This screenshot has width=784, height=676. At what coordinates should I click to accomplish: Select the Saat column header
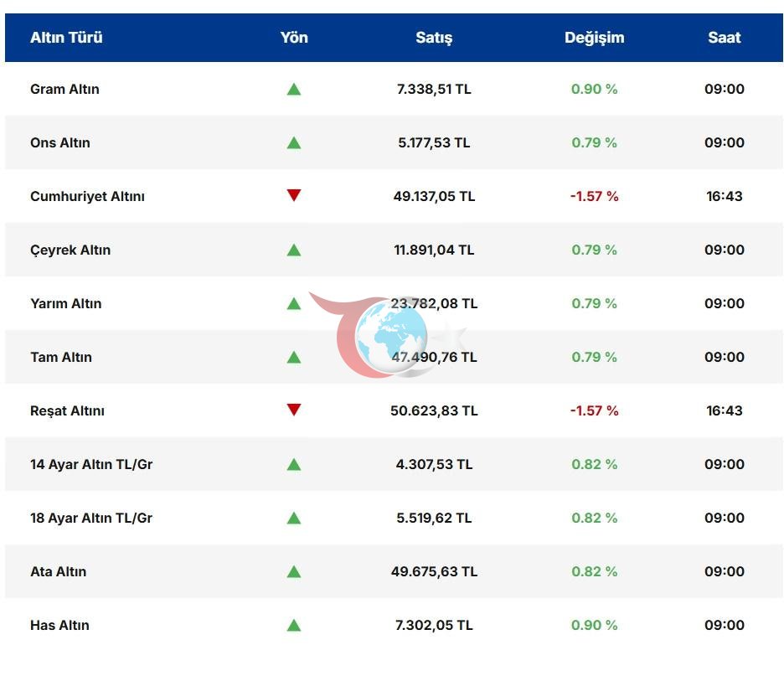click(x=725, y=38)
